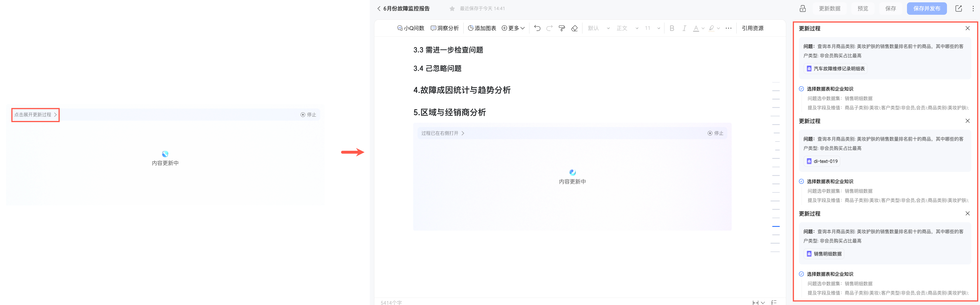
Task: Toggle bold formatting with the B button
Action: pyautogui.click(x=672, y=28)
